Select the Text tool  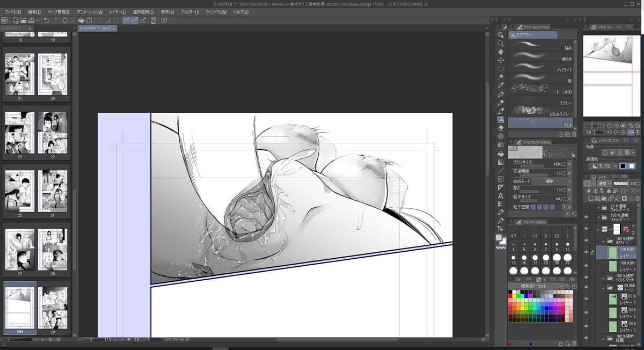501,196
